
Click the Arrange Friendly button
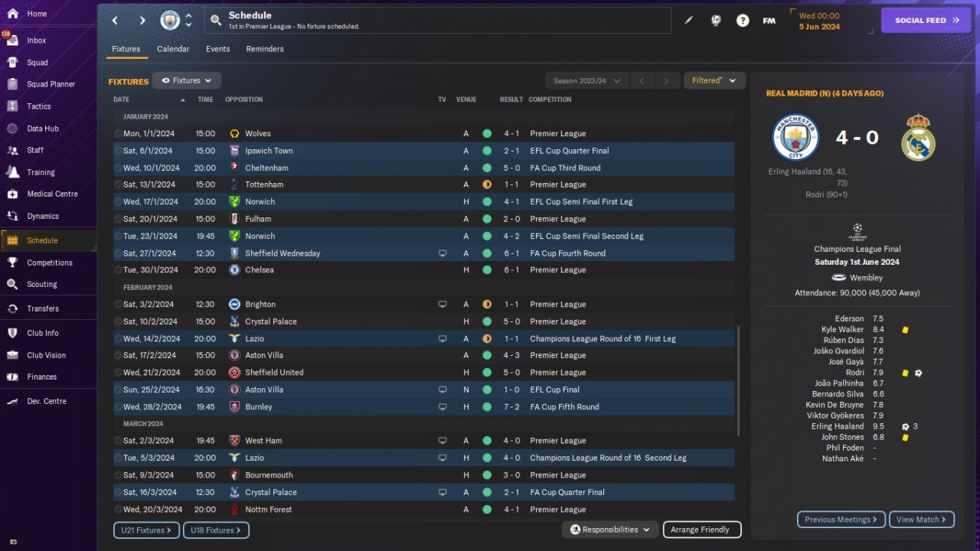[x=701, y=530]
